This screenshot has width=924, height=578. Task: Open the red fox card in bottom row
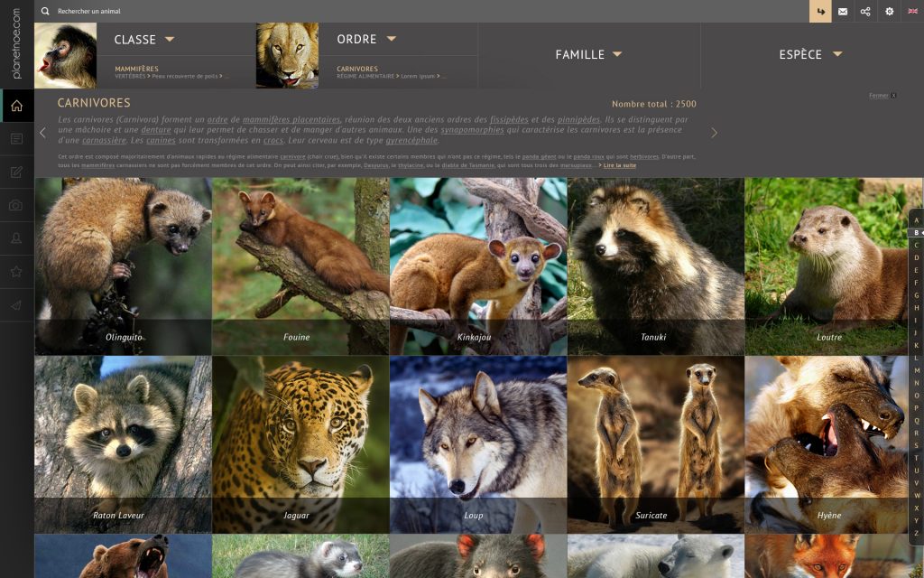pyautogui.click(x=827, y=556)
